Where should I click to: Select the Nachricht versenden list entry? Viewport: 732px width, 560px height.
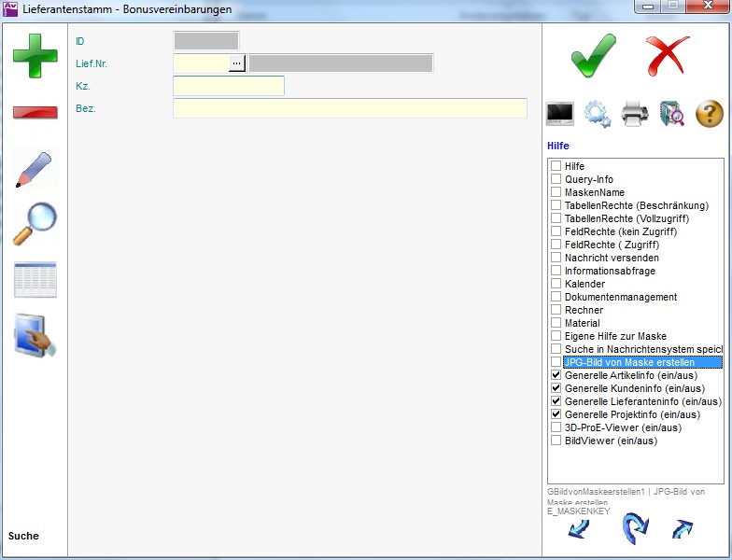(x=612, y=258)
